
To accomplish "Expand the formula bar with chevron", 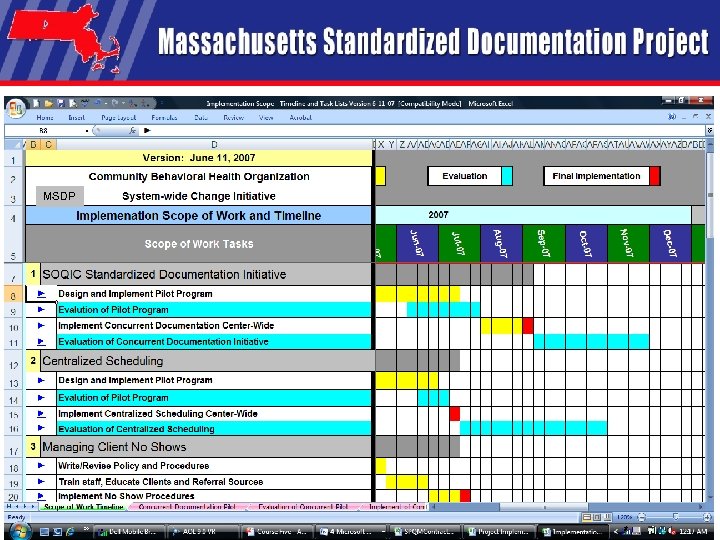I will pyautogui.click(x=709, y=130).
